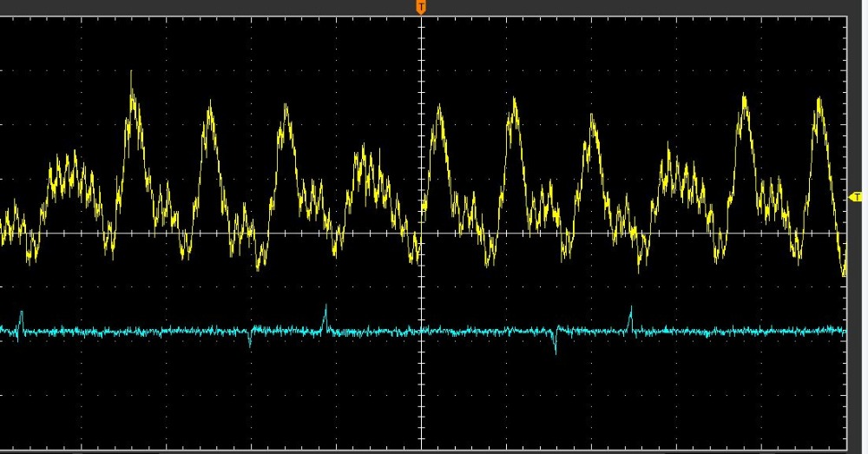Click the rightmost yellow waveform peak
868x454 pixels.
tap(819, 101)
